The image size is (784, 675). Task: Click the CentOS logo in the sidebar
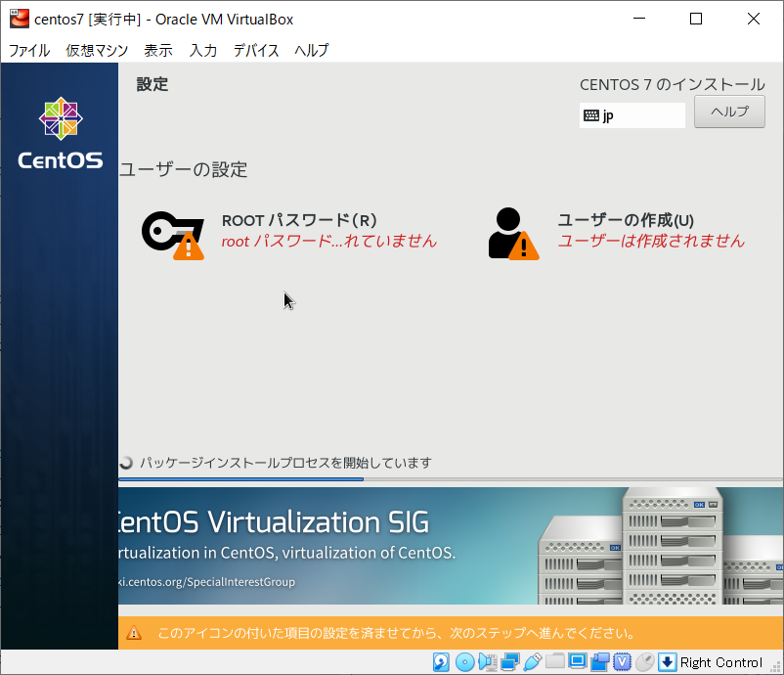tap(61, 133)
